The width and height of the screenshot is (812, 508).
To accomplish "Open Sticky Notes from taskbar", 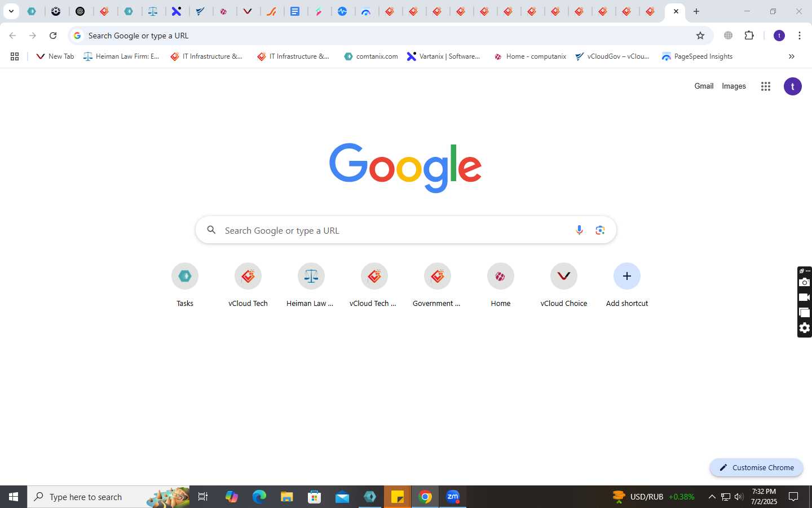I will [398, 497].
